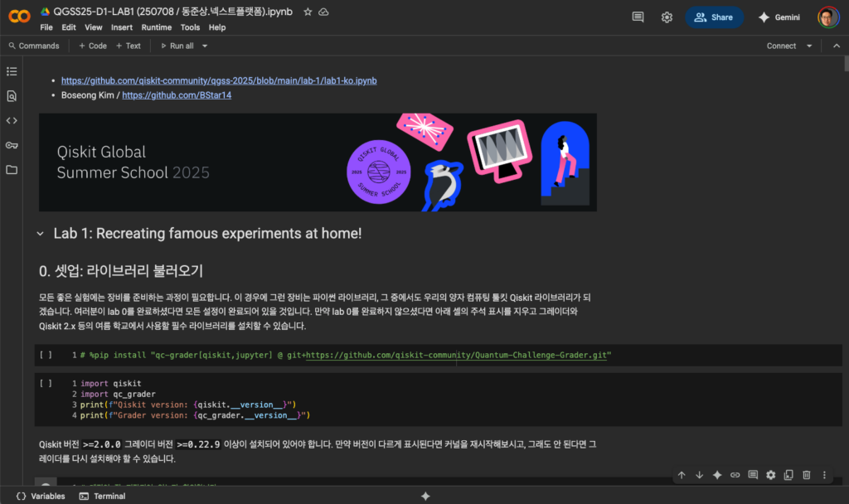
Task: Mirror the cell in a tab
Action: click(x=788, y=475)
